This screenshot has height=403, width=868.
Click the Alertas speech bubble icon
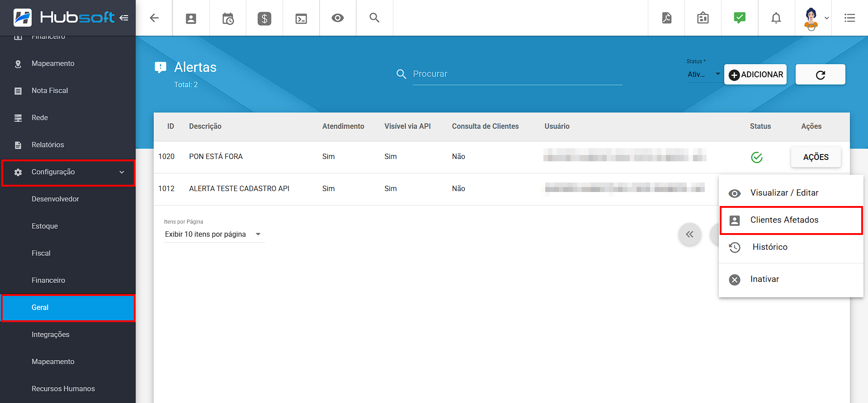click(x=160, y=67)
